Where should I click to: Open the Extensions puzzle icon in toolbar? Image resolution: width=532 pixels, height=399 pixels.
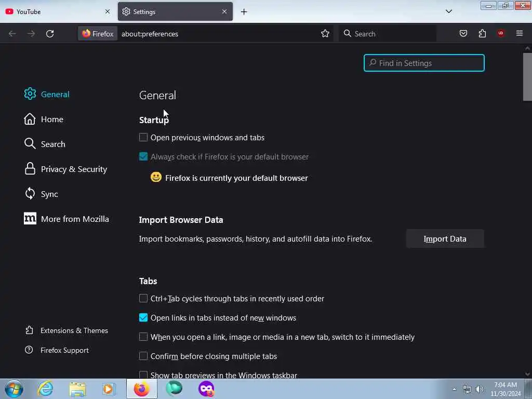[482, 33]
